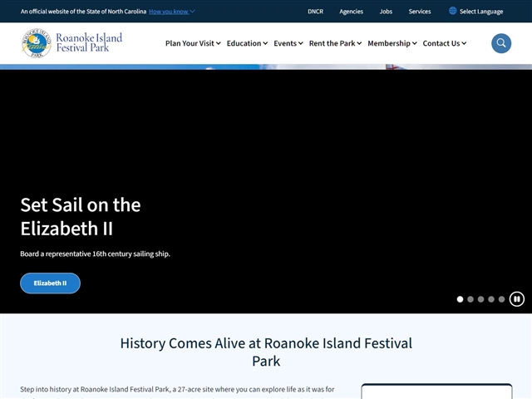Open the DNCR link in top bar
The height and width of the screenshot is (399, 532).
316,12
